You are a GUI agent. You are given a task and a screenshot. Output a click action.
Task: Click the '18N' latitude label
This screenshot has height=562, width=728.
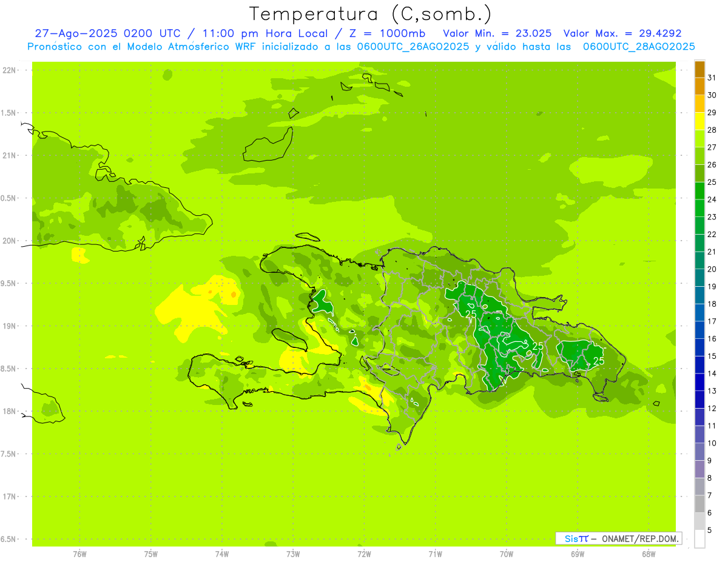point(9,411)
